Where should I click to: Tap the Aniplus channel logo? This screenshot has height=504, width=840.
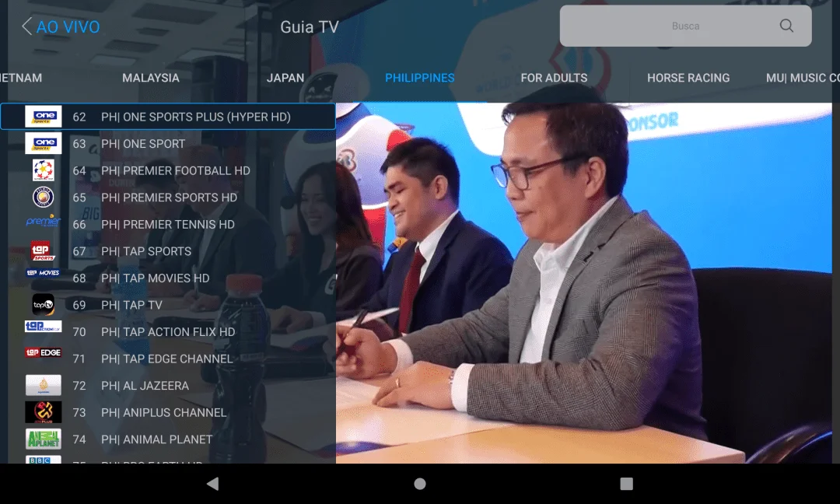coord(44,412)
